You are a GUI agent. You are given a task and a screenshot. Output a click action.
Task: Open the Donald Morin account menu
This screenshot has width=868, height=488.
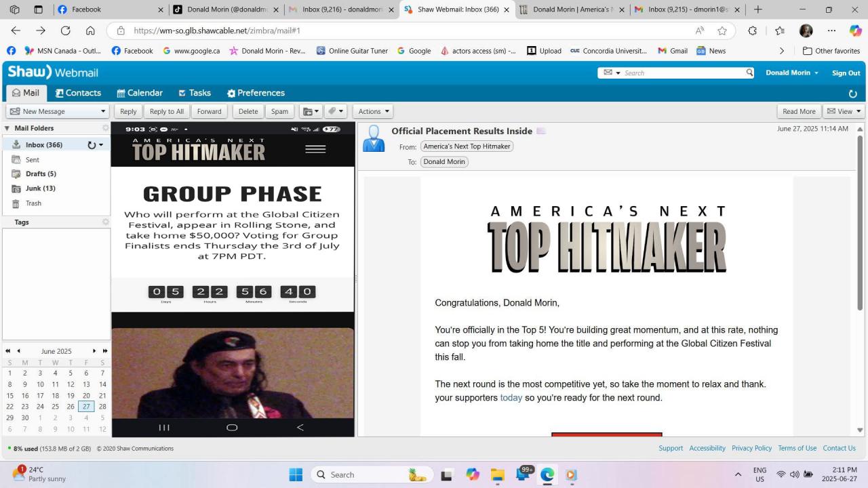[791, 73]
